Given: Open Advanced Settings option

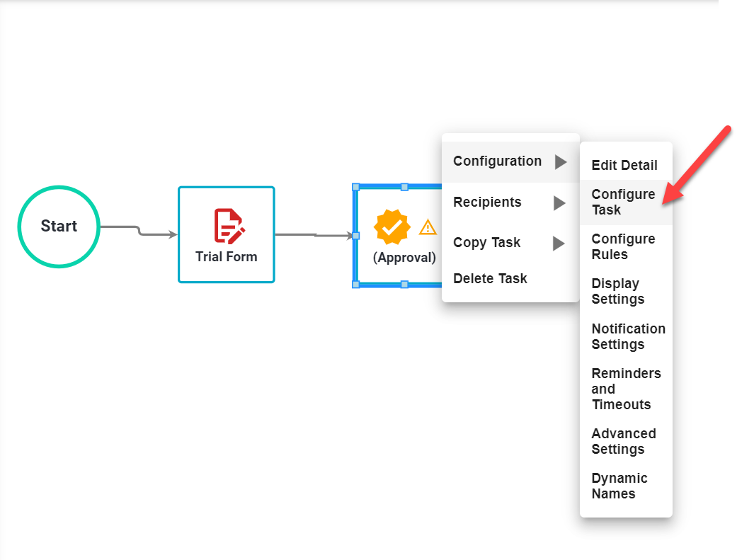Looking at the screenshot, I should coord(623,441).
